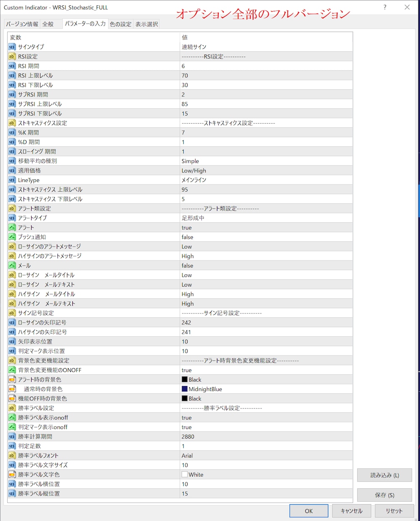Pick the White swatch for 勝率ラベル文字色
Screen dimensions: 420x521
point(185,474)
